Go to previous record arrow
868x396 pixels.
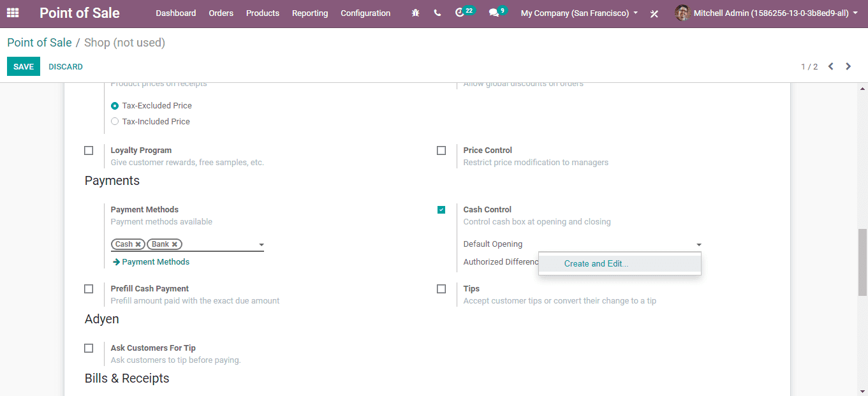[830, 66]
